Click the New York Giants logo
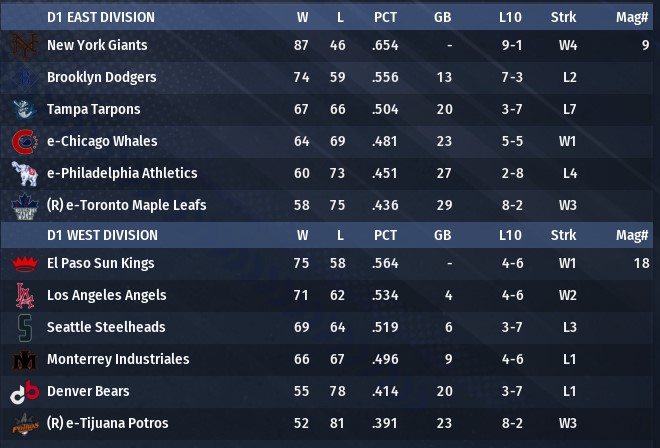 tap(23, 46)
